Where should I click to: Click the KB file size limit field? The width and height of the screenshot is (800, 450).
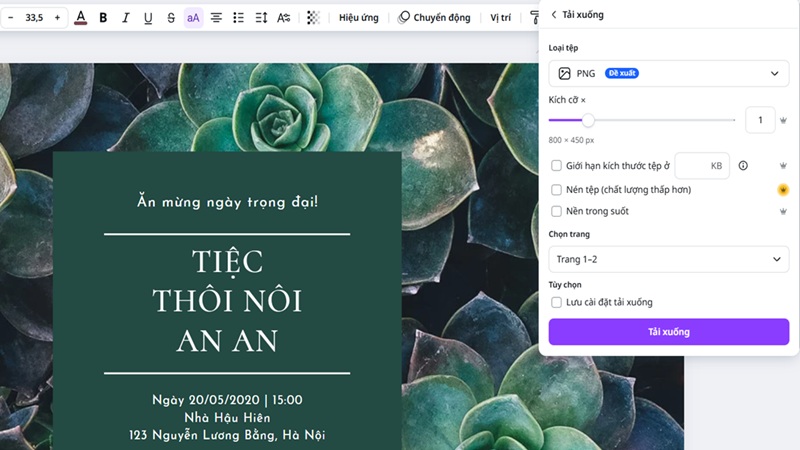coord(702,165)
